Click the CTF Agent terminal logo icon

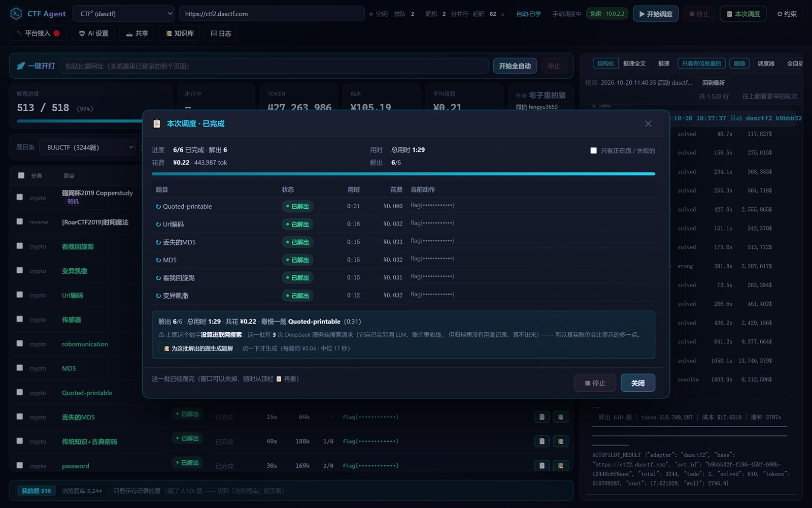click(x=16, y=14)
